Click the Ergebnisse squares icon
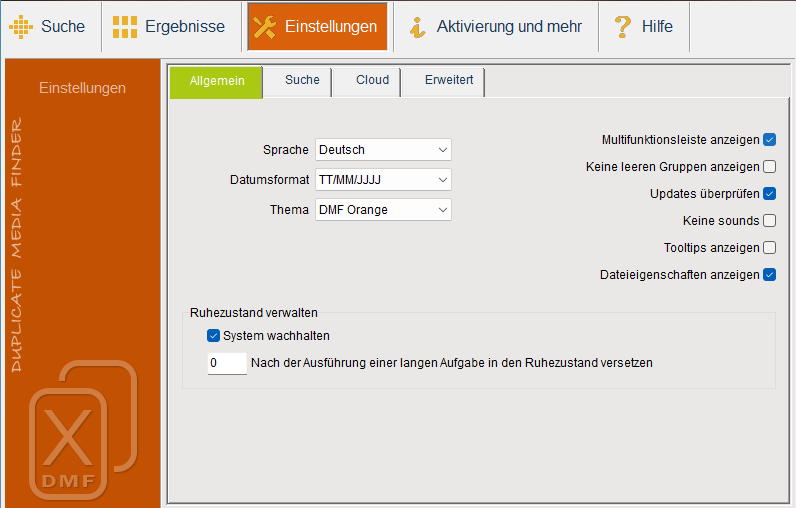Screen dimensions: 796x508 (125, 27)
